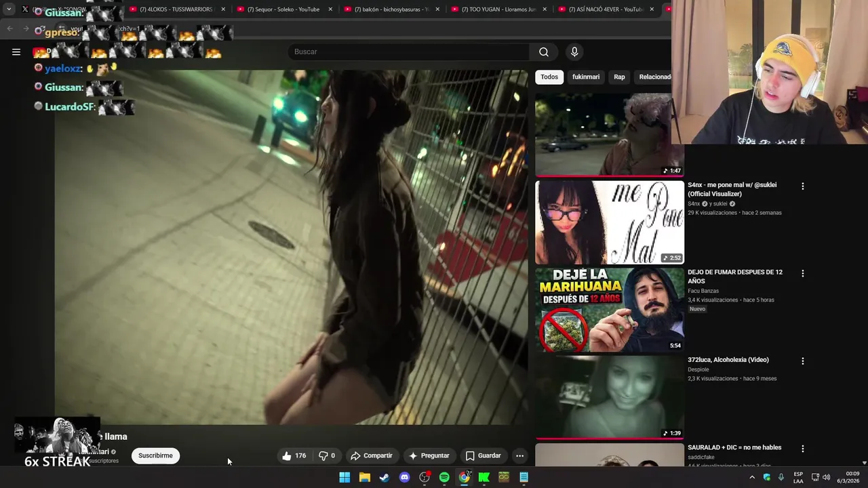
Task: Open the 1:39 green-tinted video thumbnail
Action: [610, 397]
